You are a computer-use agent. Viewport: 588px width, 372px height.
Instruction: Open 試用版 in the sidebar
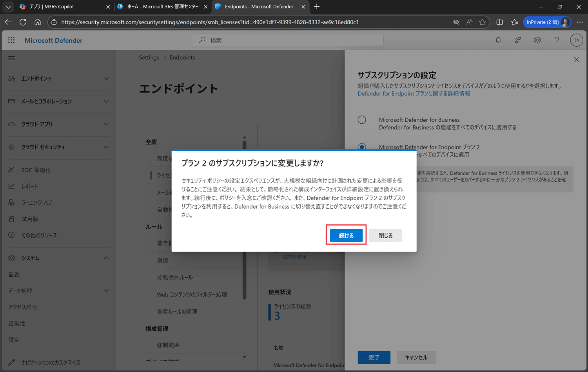click(30, 219)
